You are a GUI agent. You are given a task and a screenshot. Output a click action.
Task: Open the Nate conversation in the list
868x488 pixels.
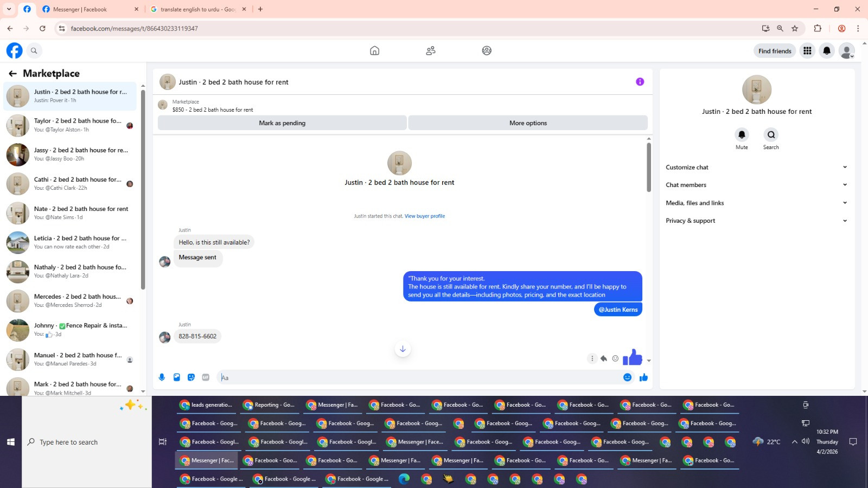(70, 213)
